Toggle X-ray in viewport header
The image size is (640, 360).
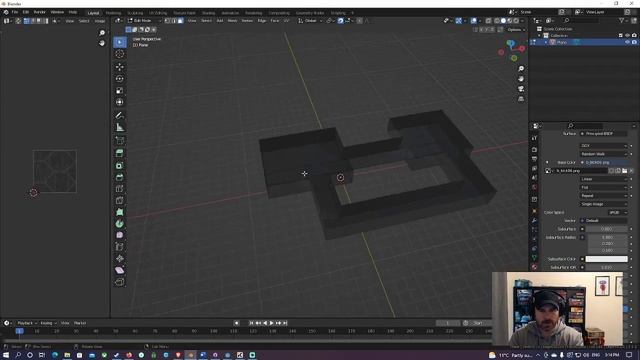pyautogui.click(x=489, y=20)
